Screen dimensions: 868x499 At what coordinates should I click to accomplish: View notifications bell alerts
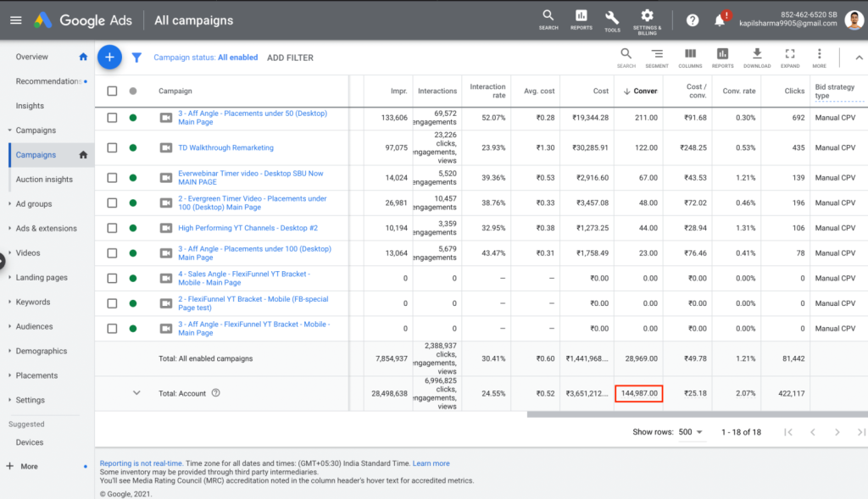pyautogui.click(x=720, y=20)
